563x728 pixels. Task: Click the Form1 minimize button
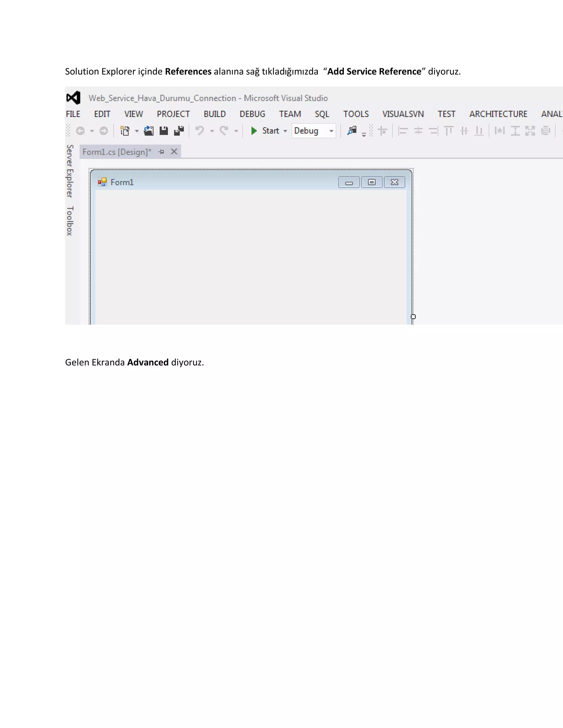[349, 182]
